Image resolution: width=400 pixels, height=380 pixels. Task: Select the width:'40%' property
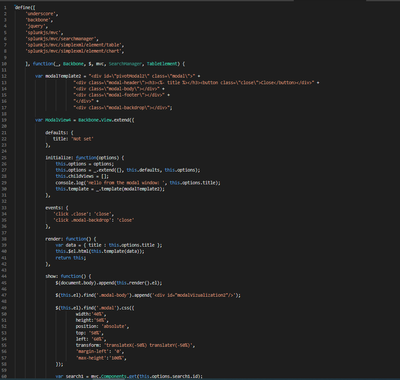[91, 314]
